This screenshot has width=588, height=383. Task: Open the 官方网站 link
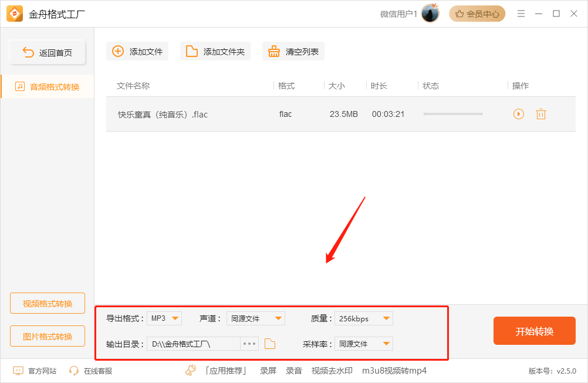(35, 371)
